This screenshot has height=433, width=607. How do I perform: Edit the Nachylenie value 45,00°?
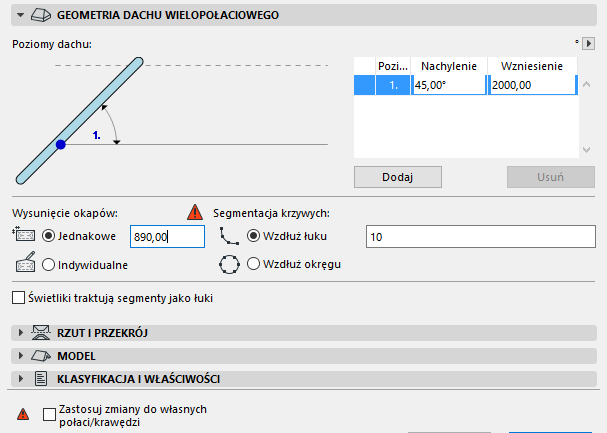tap(448, 85)
